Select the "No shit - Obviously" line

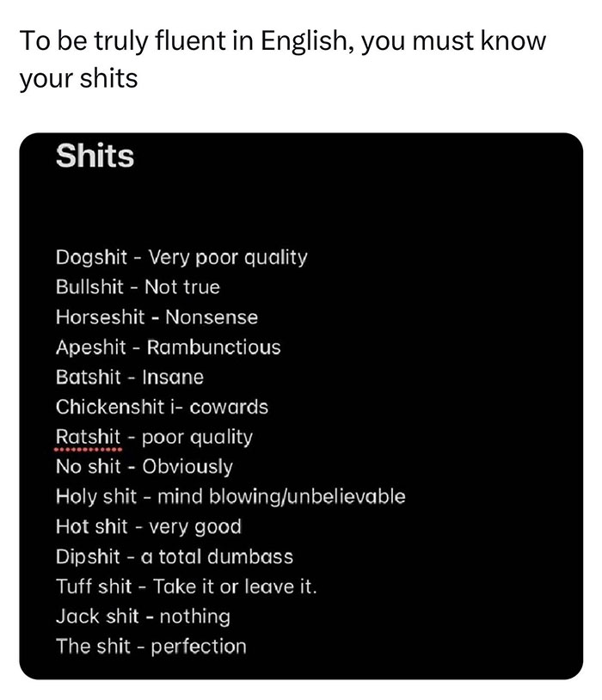(x=144, y=467)
